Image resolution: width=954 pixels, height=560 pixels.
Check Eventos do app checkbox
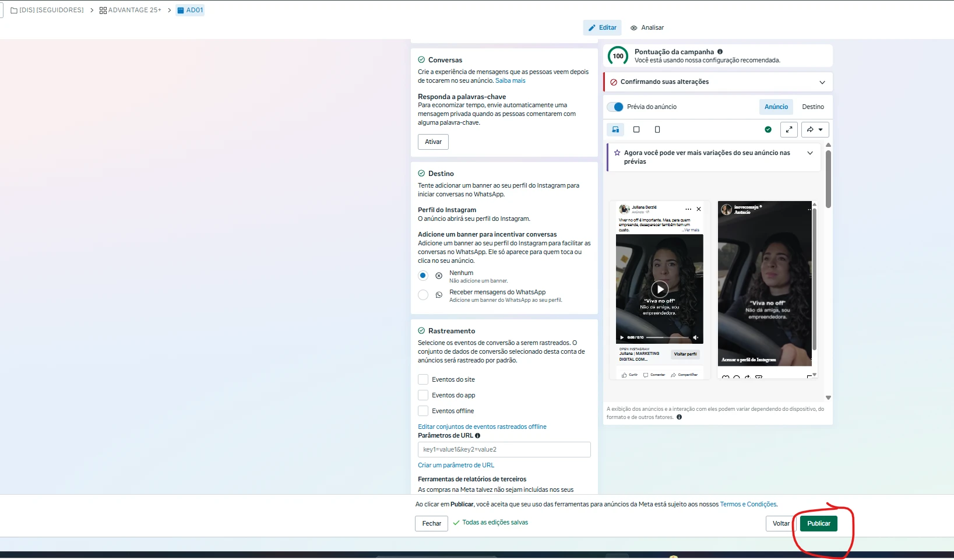click(423, 395)
